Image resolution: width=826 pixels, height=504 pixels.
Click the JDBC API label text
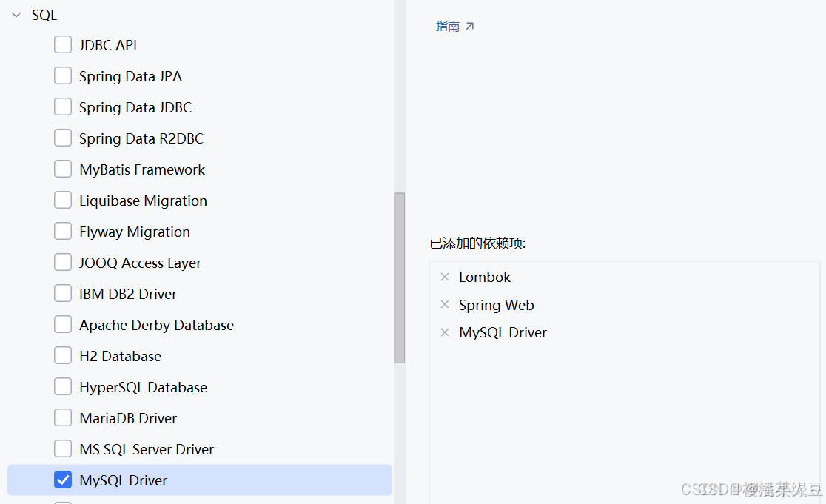click(x=108, y=45)
